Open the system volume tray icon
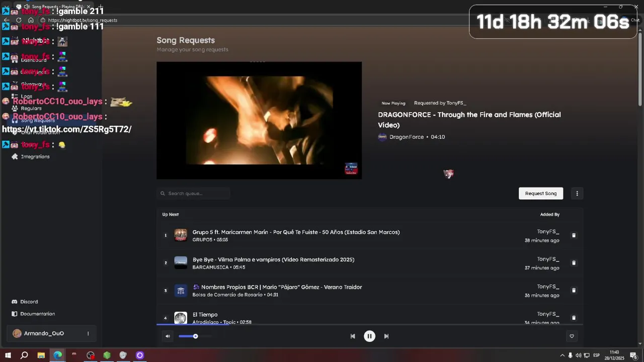This screenshot has width=644, height=362. [579, 355]
